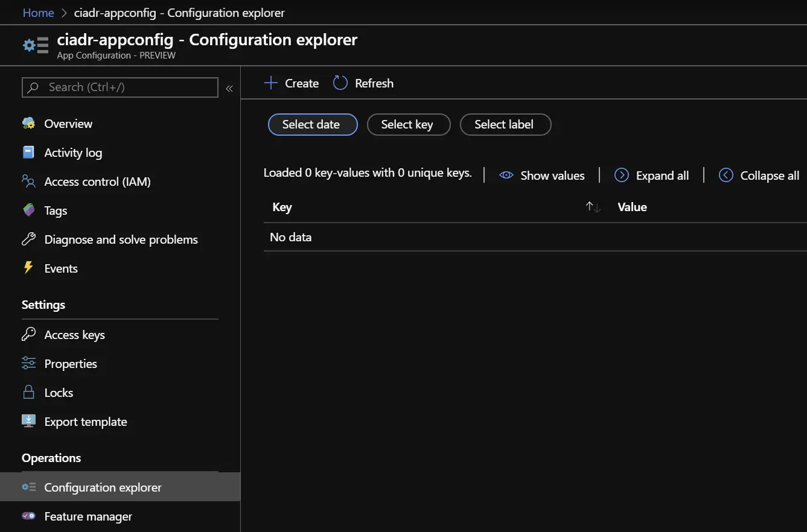The image size is (807, 532).
Task: Click Collapse all text
Action: [770, 176]
